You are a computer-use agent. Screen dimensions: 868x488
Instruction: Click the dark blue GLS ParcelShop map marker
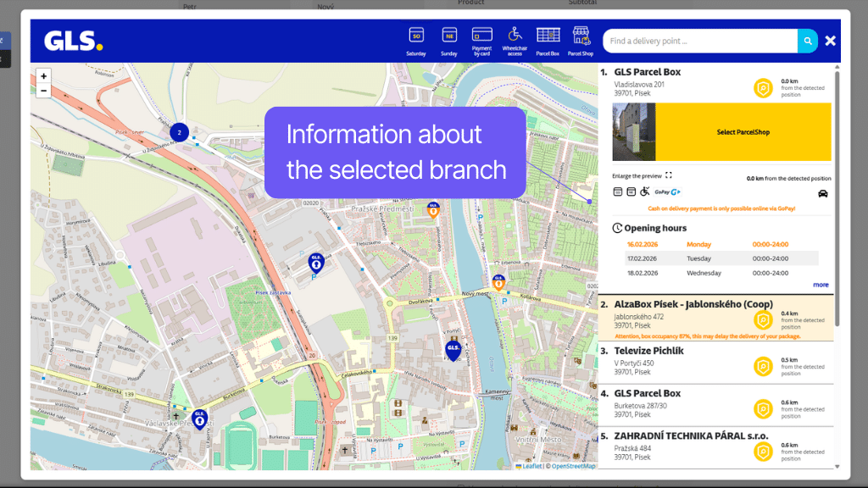(453, 351)
